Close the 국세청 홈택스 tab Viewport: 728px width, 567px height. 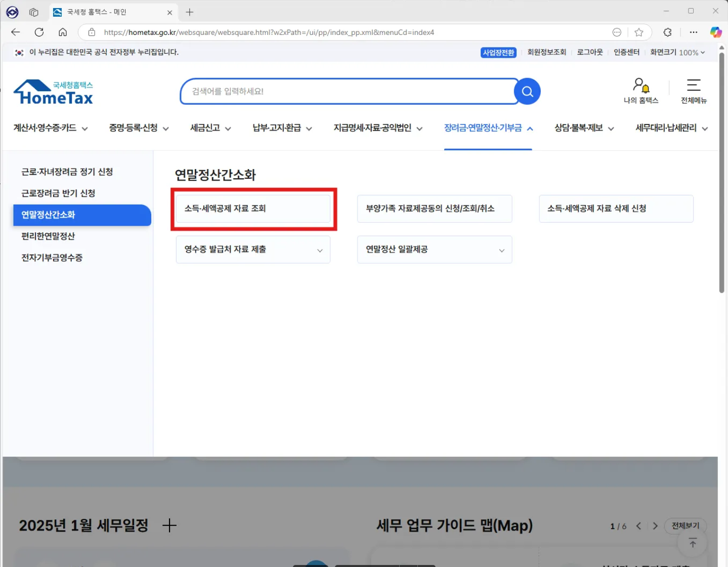click(169, 12)
